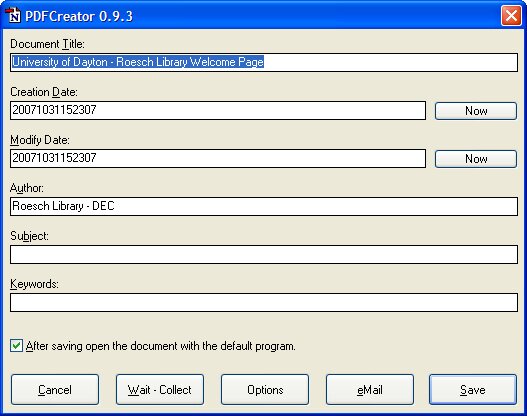Screen dimensions: 527x416
Task: Click the "Author:" label
Action: pos(27,188)
